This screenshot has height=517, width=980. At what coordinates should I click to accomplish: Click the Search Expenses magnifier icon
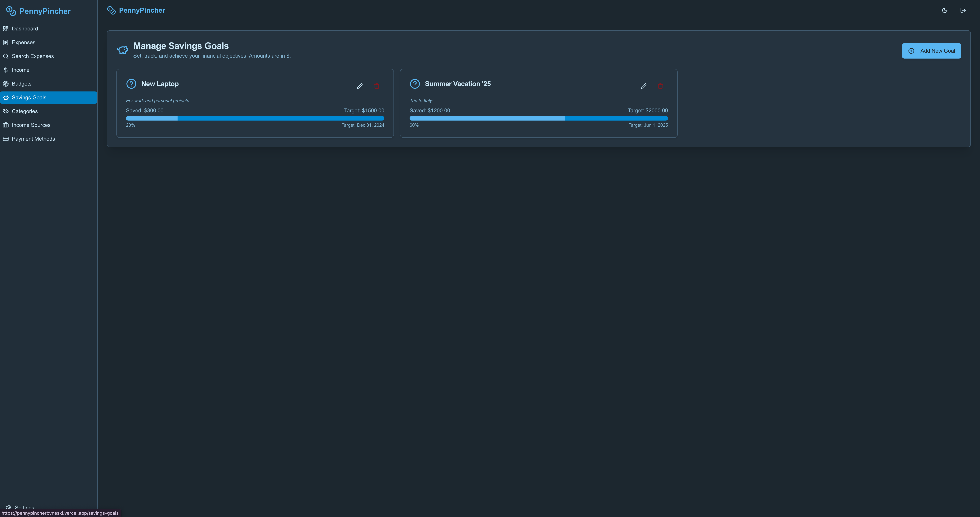coord(6,56)
